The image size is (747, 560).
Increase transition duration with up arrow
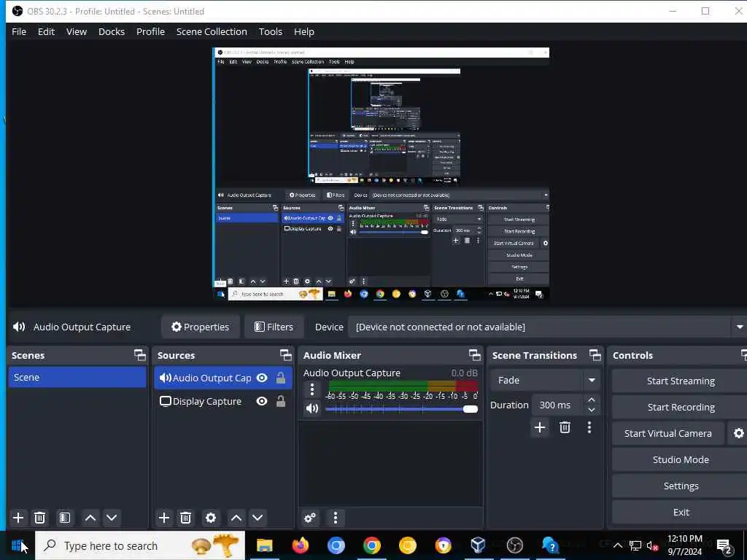(591, 400)
